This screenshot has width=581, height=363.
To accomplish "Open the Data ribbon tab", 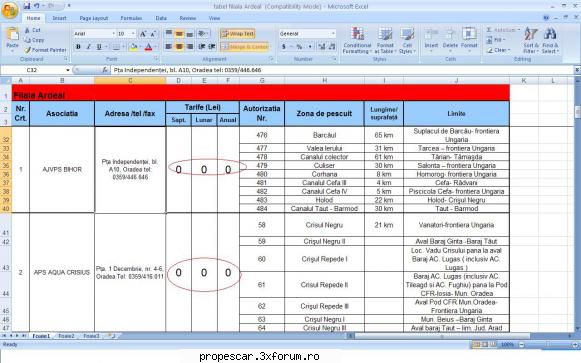I will tap(161, 18).
